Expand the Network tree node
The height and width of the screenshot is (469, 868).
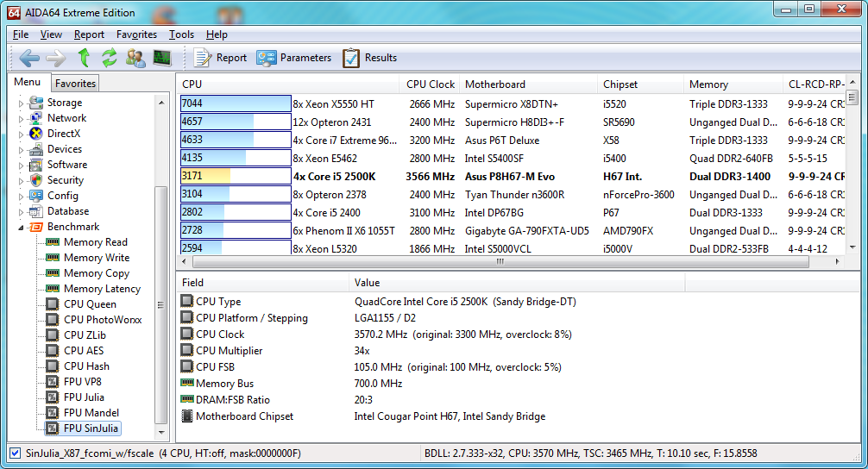[x=21, y=118]
